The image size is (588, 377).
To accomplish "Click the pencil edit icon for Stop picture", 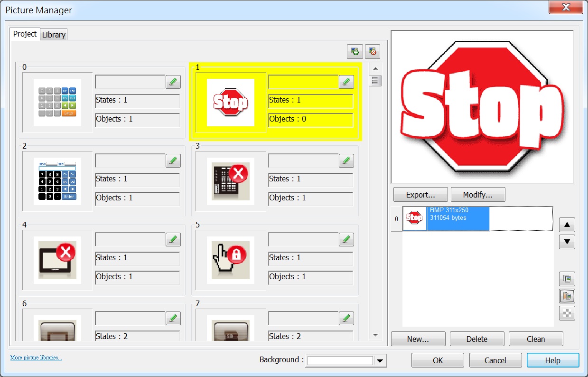I will (x=346, y=82).
